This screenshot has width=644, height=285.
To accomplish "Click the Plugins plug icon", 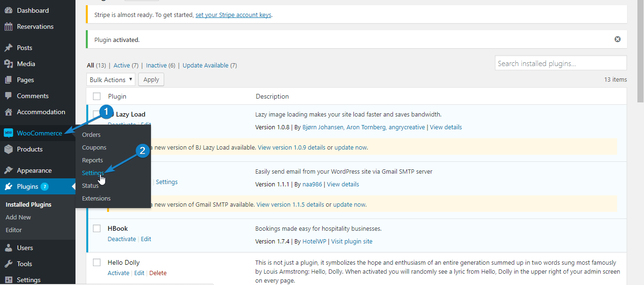I will [8, 186].
